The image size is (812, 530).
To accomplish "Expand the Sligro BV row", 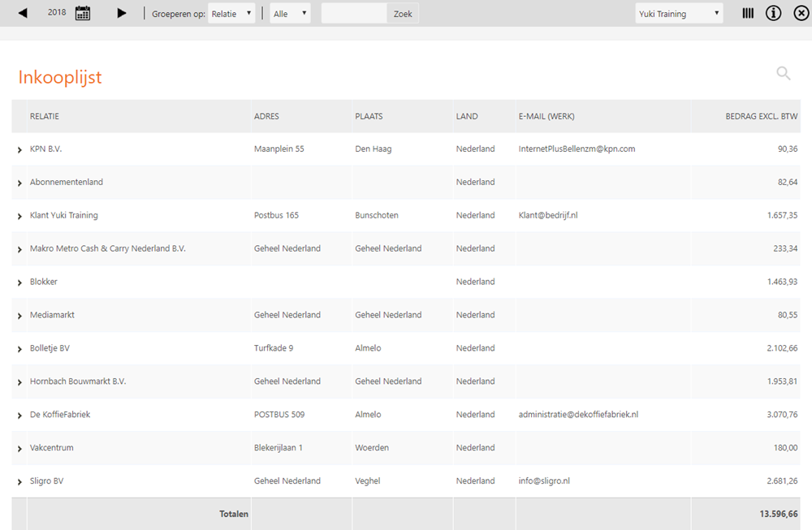I will tap(19, 482).
